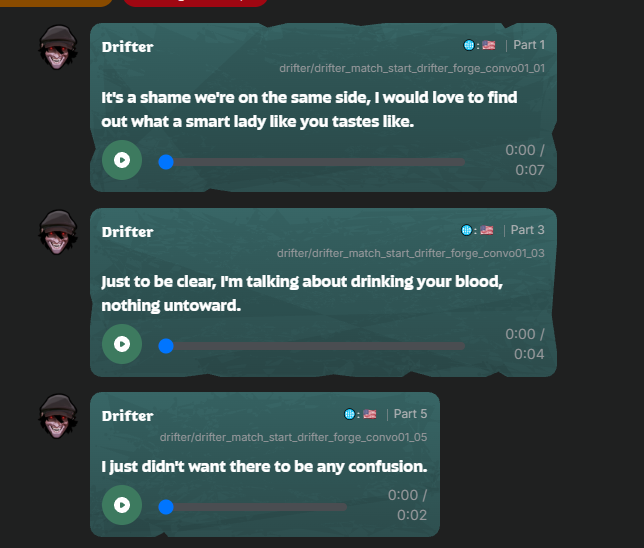The height and width of the screenshot is (548, 644).
Task: Click Drifter avatar beside the Part 5 message
Action: tap(58, 416)
